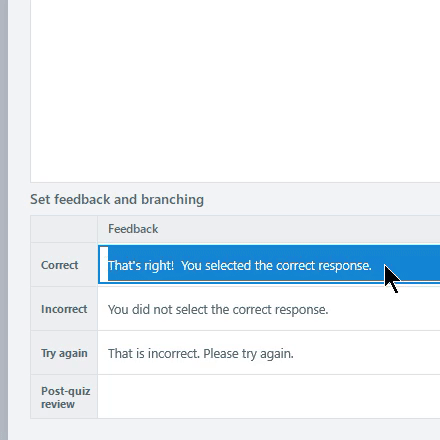This screenshot has height=440, width=440.
Task: Click the word "branching" in the section heading
Action: pos(172,199)
